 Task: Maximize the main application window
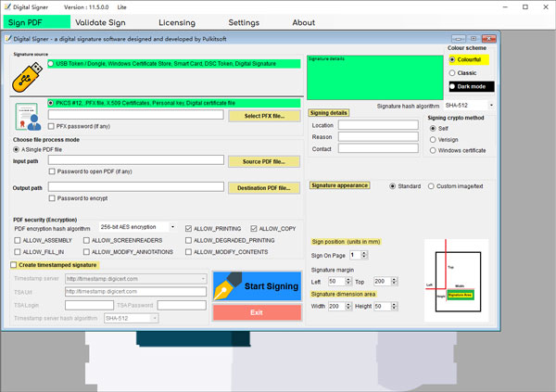525,6
